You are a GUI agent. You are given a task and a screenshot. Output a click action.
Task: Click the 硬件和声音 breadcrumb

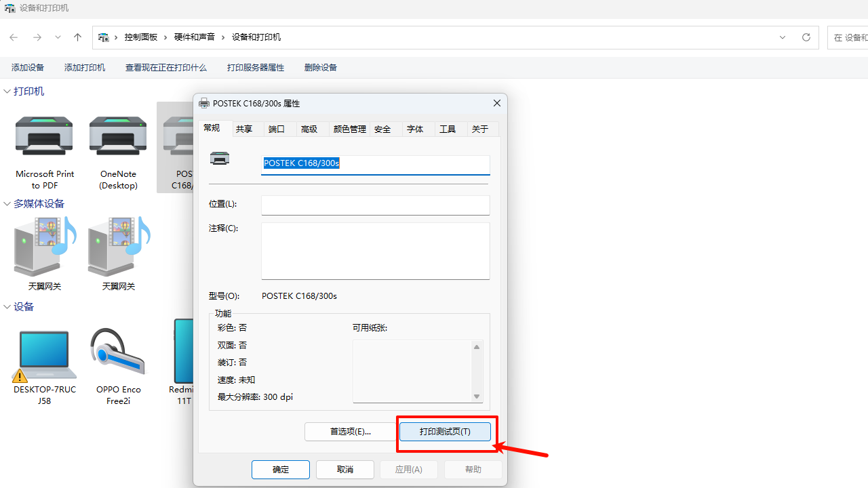pyautogui.click(x=195, y=37)
